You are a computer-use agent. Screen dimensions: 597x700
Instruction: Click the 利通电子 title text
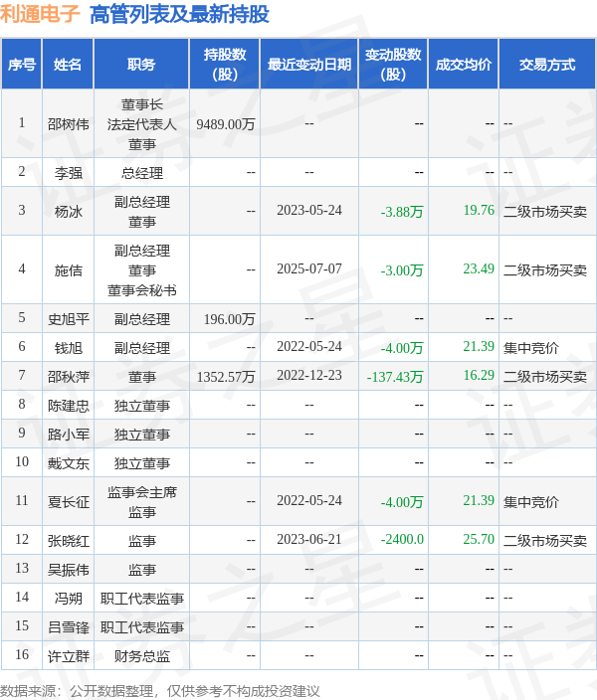(x=40, y=14)
